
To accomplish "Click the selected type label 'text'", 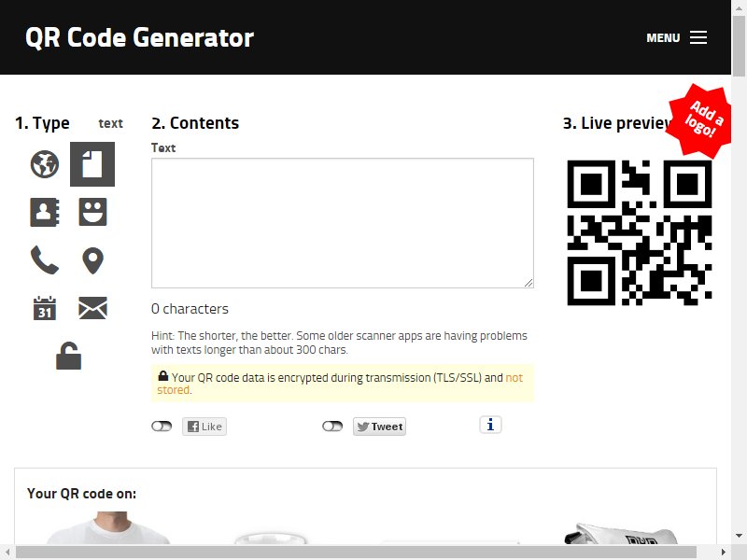I will pyautogui.click(x=110, y=124).
